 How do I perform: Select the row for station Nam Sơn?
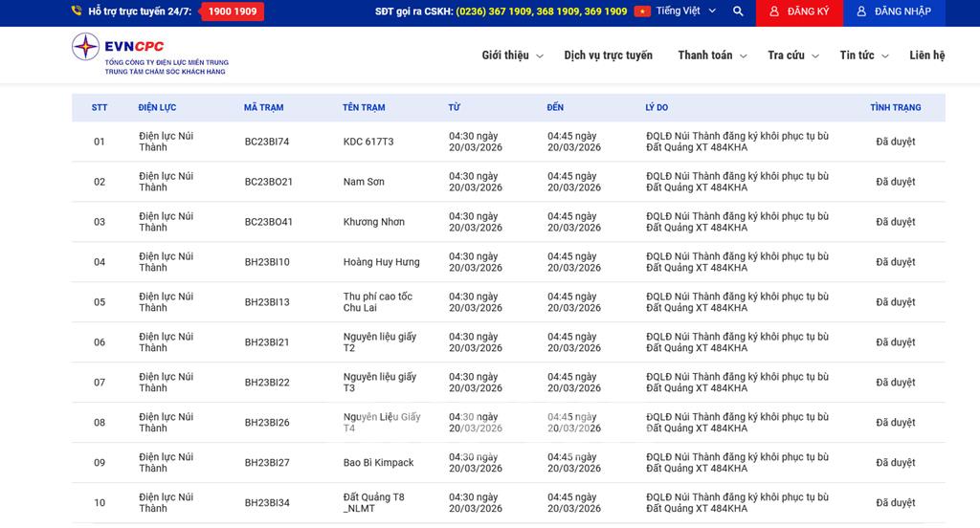click(364, 182)
